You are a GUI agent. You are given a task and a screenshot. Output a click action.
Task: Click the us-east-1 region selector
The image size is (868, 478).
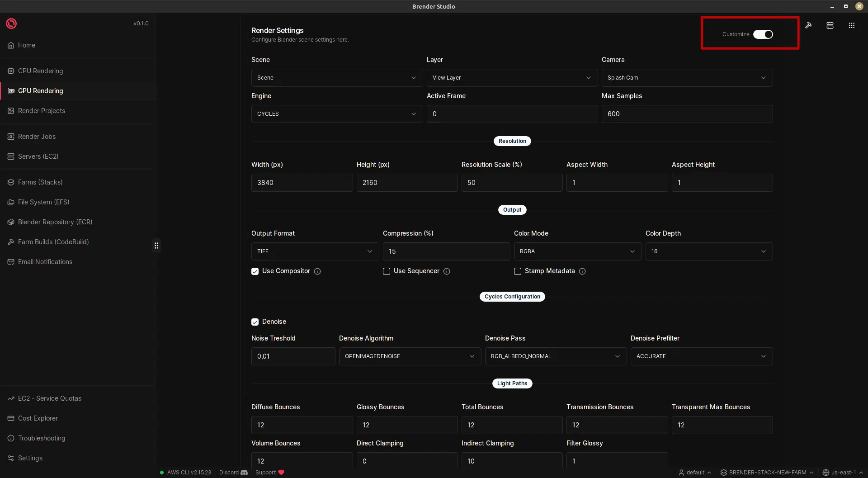pos(844,472)
